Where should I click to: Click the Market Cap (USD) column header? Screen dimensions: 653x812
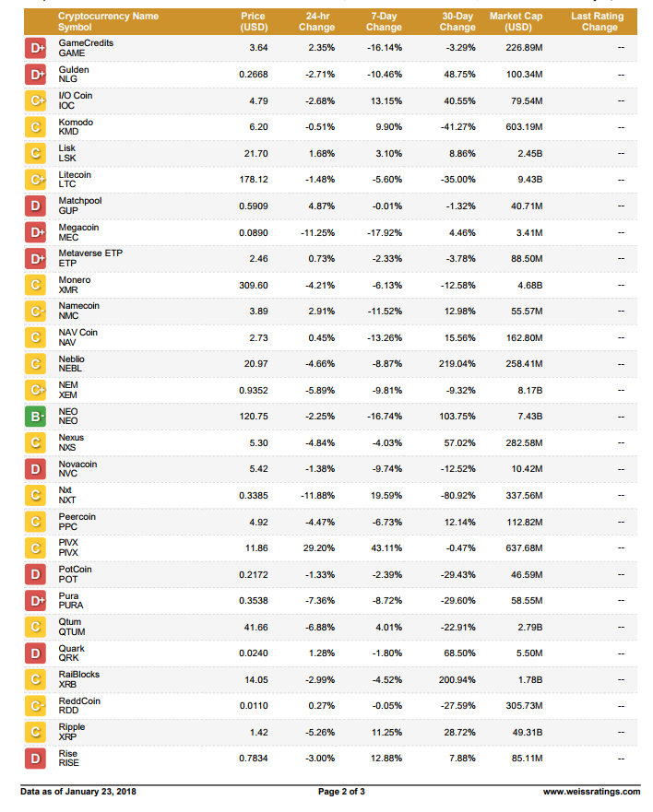click(516, 22)
